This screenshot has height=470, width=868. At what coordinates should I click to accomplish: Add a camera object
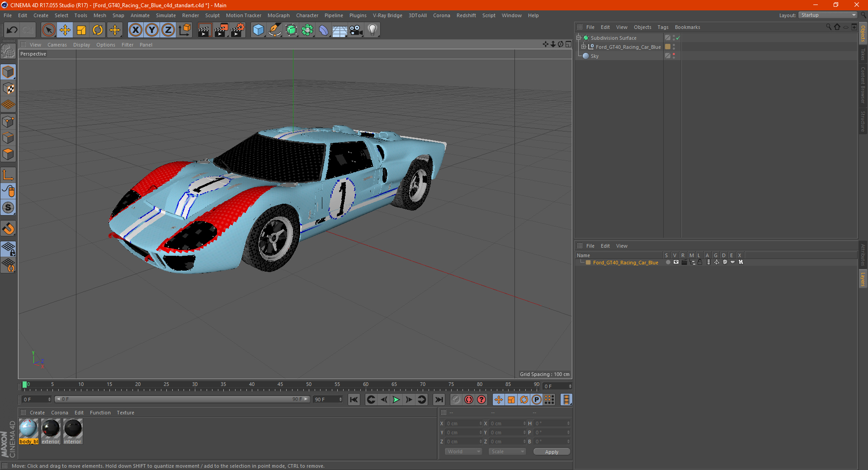pos(356,30)
